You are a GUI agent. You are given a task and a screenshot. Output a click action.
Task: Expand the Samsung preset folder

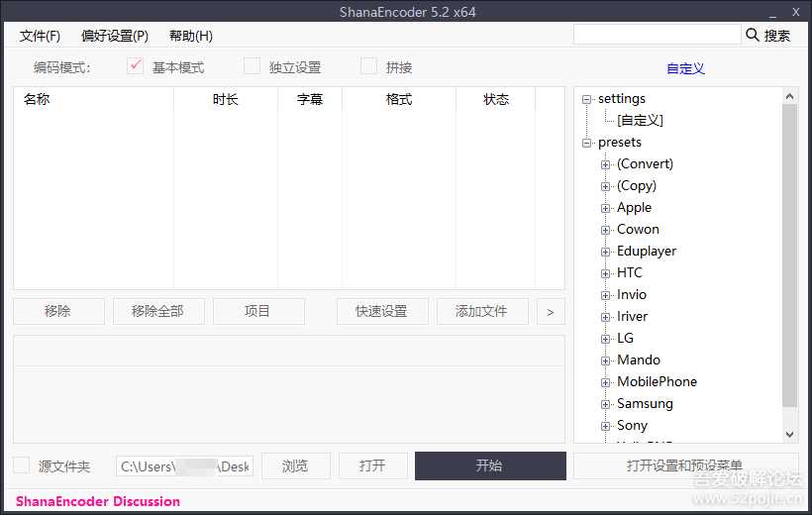coord(606,404)
